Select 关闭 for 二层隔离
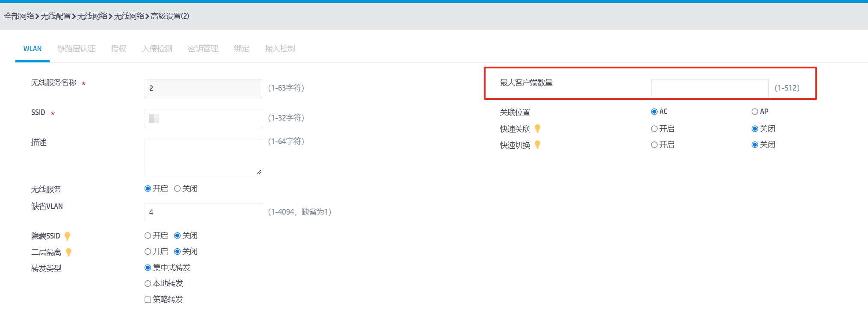The width and height of the screenshot is (868, 315). [x=177, y=251]
